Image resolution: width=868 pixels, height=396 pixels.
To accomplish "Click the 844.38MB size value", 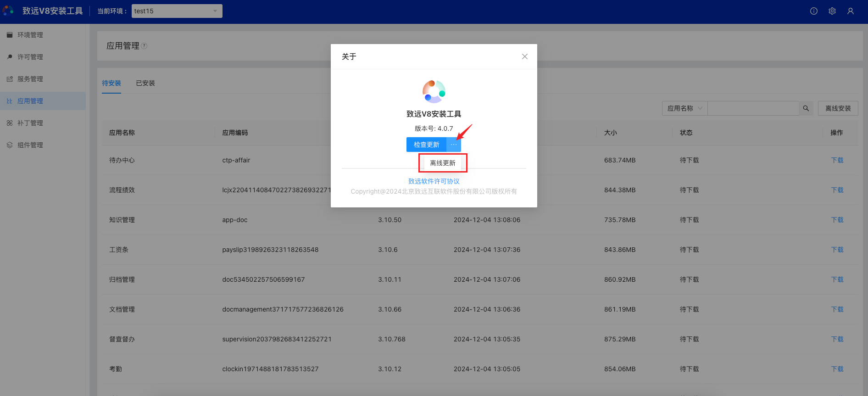I will coord(620,190).
